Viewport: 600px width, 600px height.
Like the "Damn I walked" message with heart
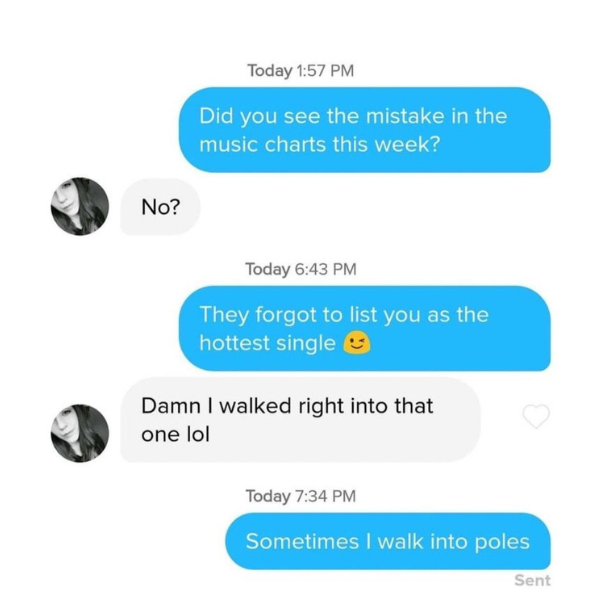[536, 416]
